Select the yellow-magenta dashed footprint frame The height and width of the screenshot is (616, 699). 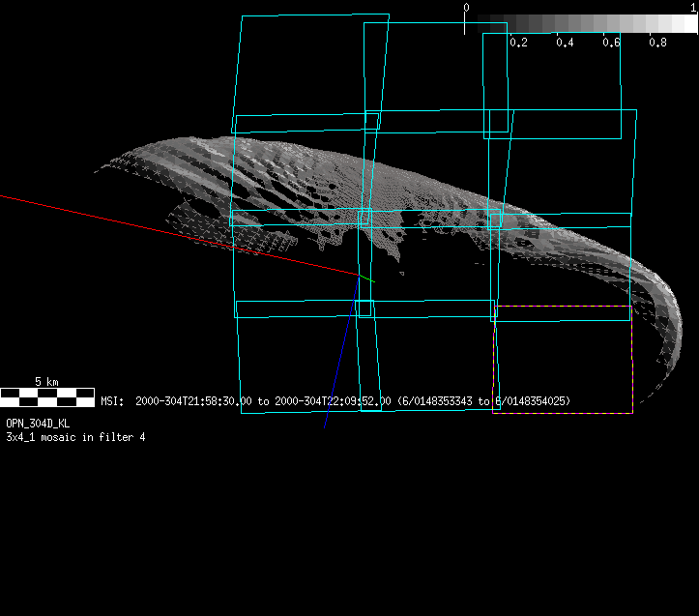[x=563, y=360]
